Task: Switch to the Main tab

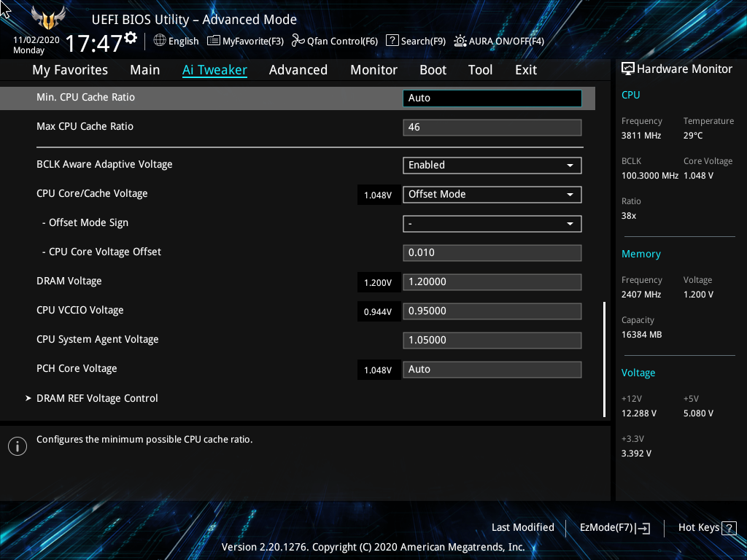Action: [x=145, y=70]
